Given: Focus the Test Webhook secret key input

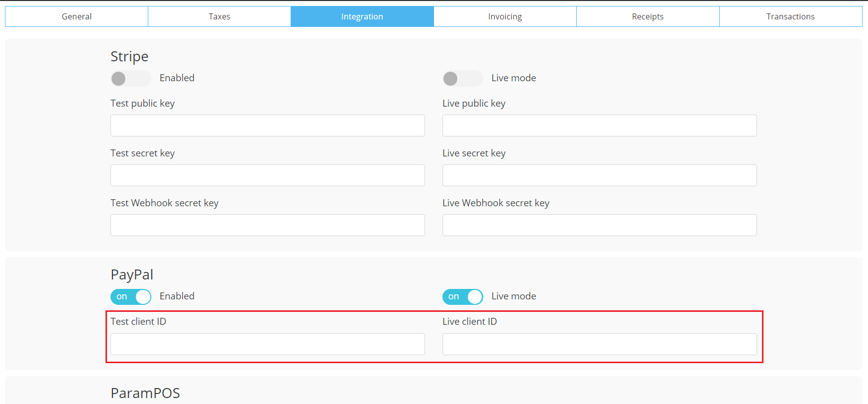Looking at the screenshot, I should pyautogui.click(x=267, y=225).
